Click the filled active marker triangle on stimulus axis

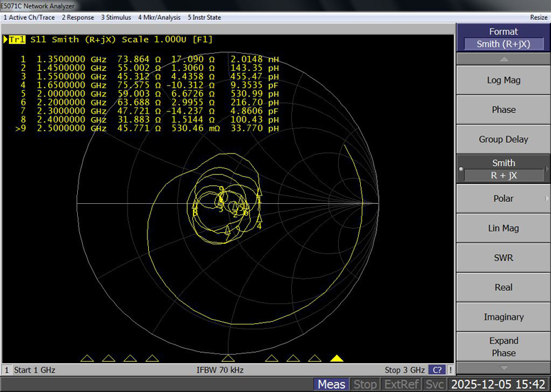336,358
